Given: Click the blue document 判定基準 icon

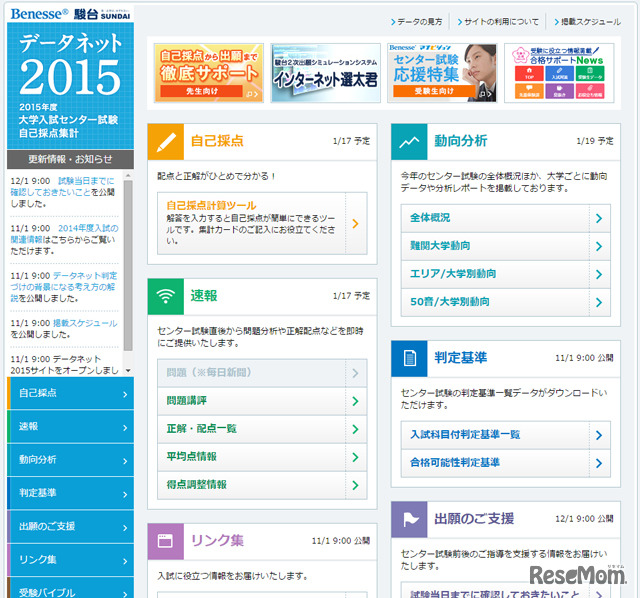Looking at the screenshot, I should (x=409, y=358).
